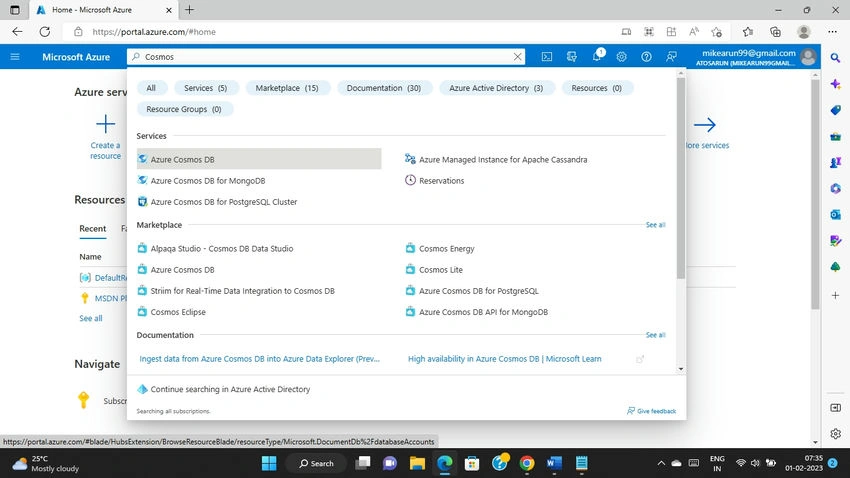850x478 pixels.
Task: Click Give feedback in search panel
Action: (x=652, y=411)
